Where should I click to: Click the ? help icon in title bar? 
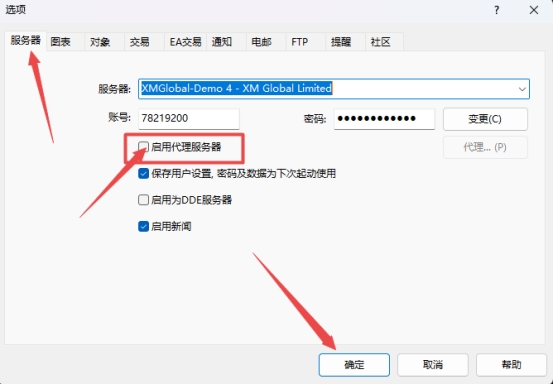[496, 10]
